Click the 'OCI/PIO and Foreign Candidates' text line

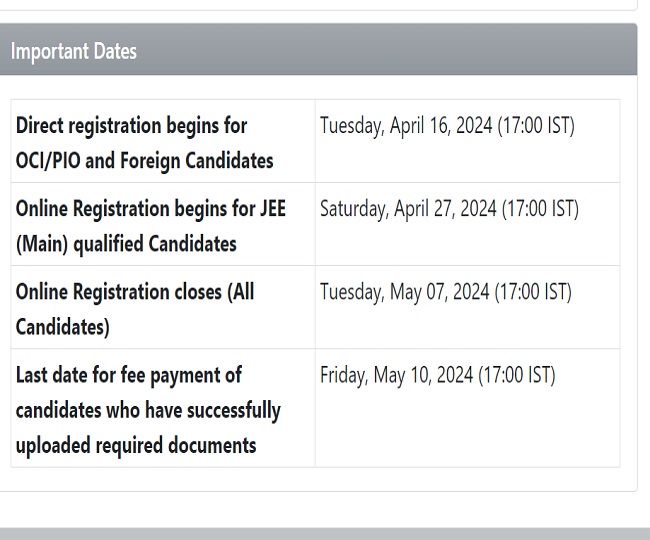tap(144, 160)
